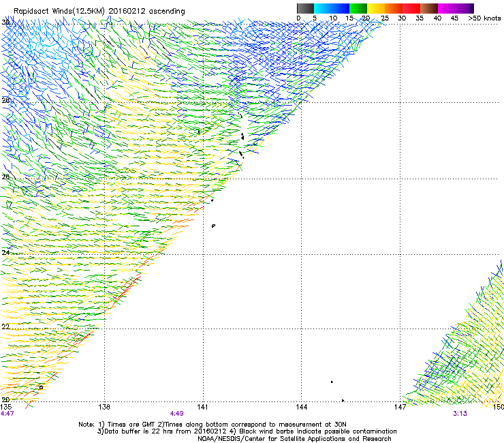This screenshot has height=443, width=504.
Task: Click the legend scale label '15'
Action: pos(349,18)
